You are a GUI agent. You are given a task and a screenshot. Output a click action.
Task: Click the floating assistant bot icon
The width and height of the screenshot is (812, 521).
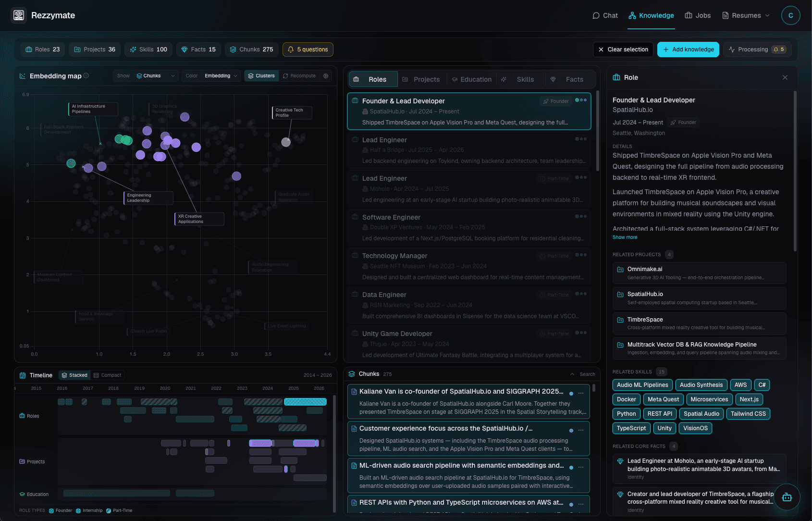tap(787, 497)
